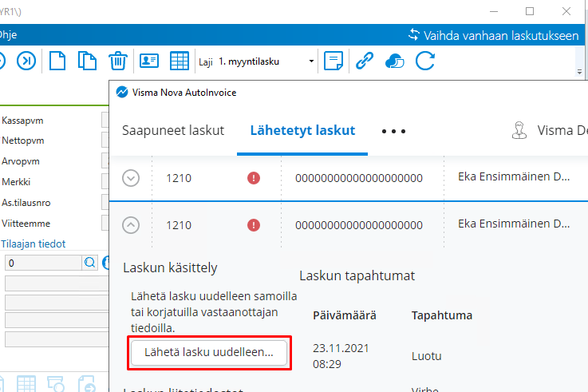Click the As.tilausnro label
Viewport: 588px width, 392px height.
click(26, 203)
